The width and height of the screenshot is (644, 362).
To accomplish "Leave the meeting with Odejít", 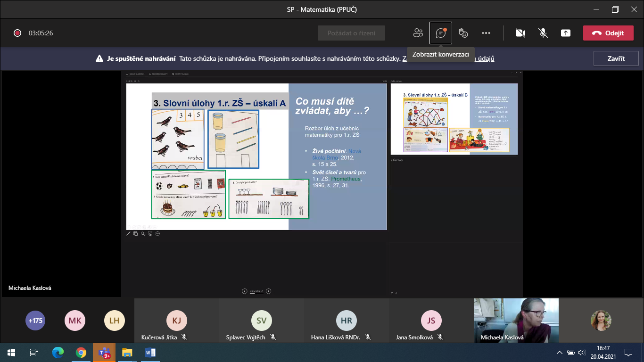I will pyautogui.click(x=608, y=33).
